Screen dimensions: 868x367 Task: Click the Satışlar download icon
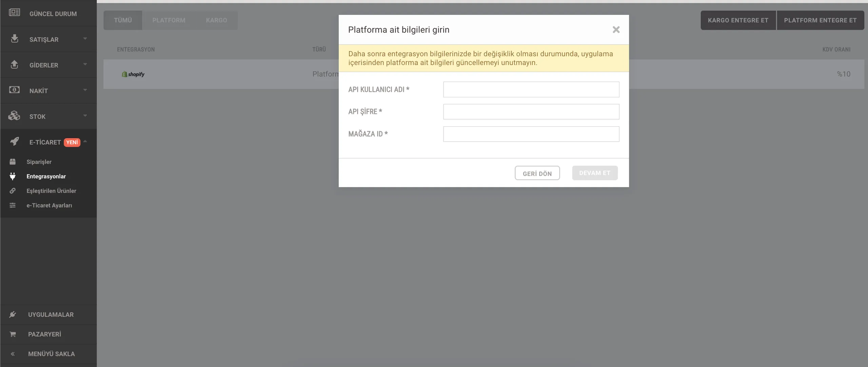pyautogui.click(x=14, y=39)
